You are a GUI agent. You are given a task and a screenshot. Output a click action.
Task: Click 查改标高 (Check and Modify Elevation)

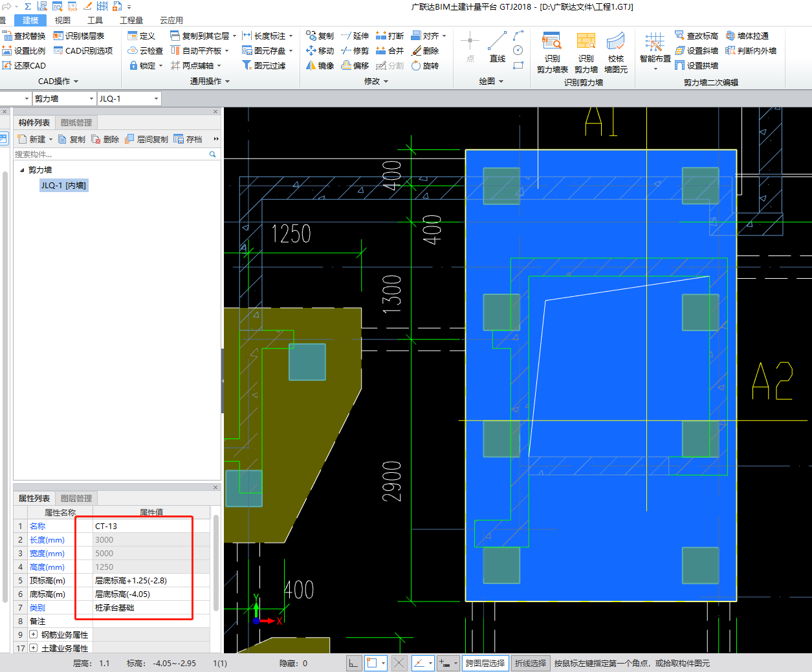pos(696,36)
